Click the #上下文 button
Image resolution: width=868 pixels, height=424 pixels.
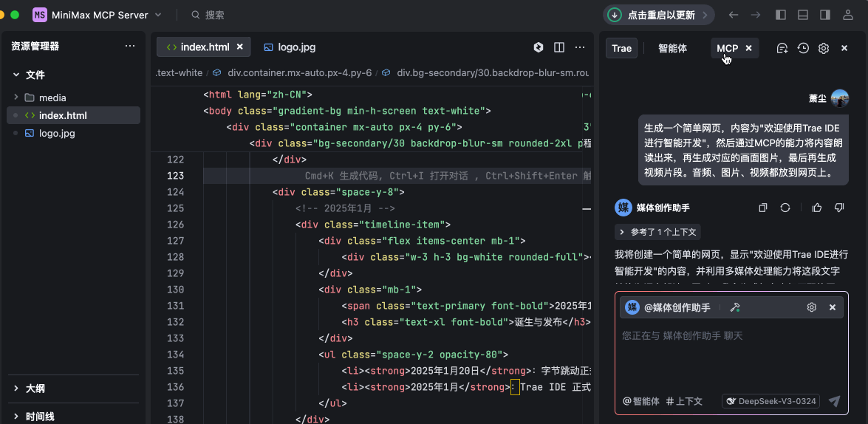pyautogui.click(x=684, y=401)
